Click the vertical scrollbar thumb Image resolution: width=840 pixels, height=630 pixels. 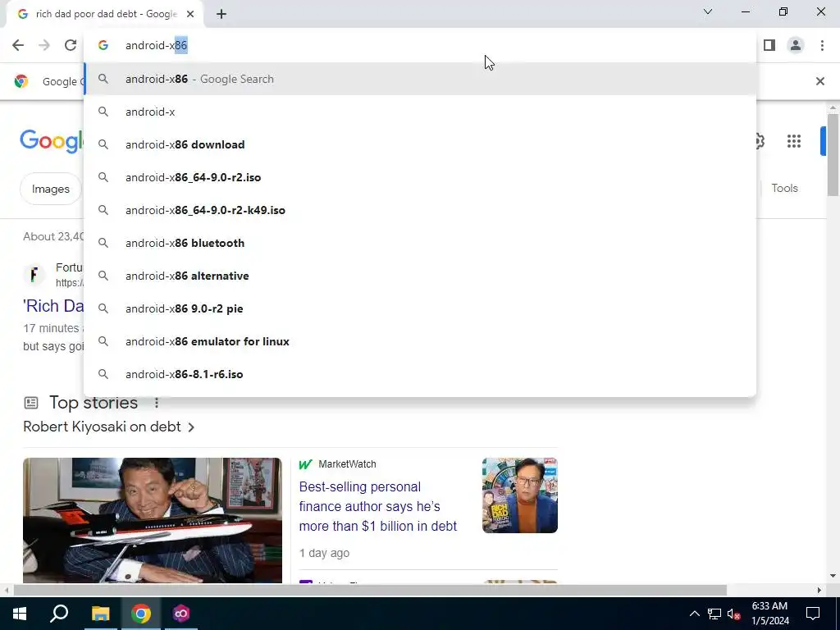click(x=833, y=155)
